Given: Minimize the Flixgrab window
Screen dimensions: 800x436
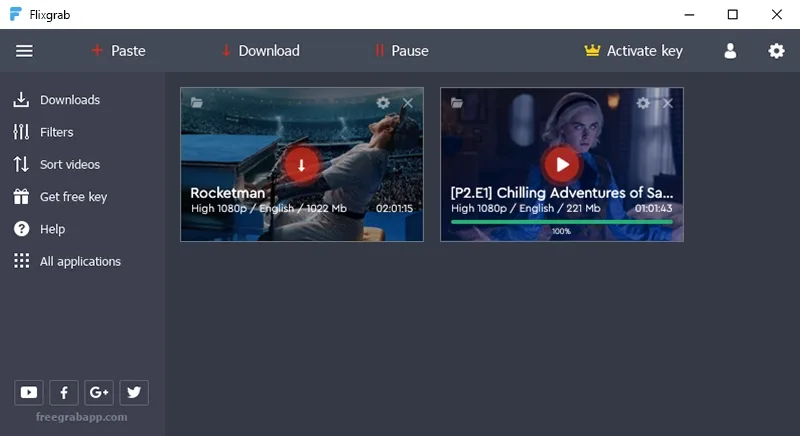Looking at the screenshot, I should coord(689,15).
